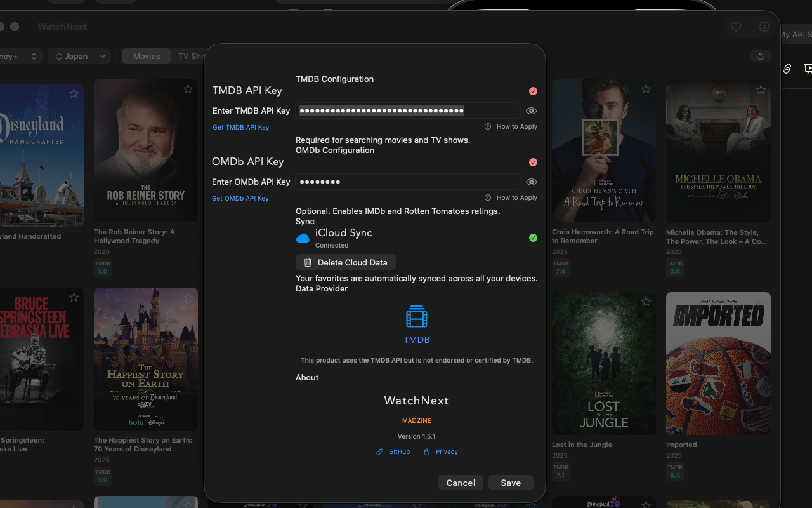Screen dimensions: 812x508
Task: Click the red status indicator for OMDb
Action: [x=533, y=163]
